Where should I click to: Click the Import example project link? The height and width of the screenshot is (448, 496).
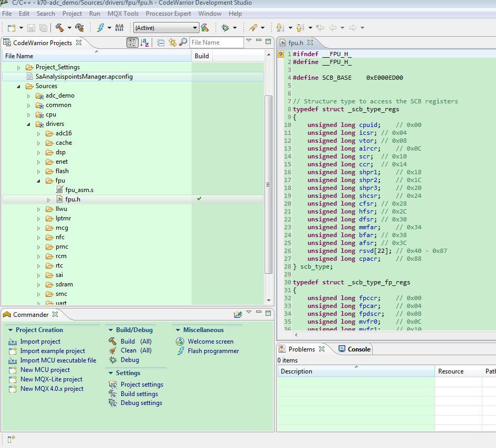52,351
